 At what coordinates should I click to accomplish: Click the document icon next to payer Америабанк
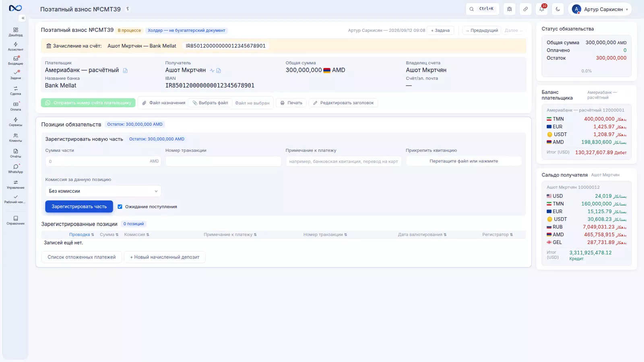tap(125, 71)
